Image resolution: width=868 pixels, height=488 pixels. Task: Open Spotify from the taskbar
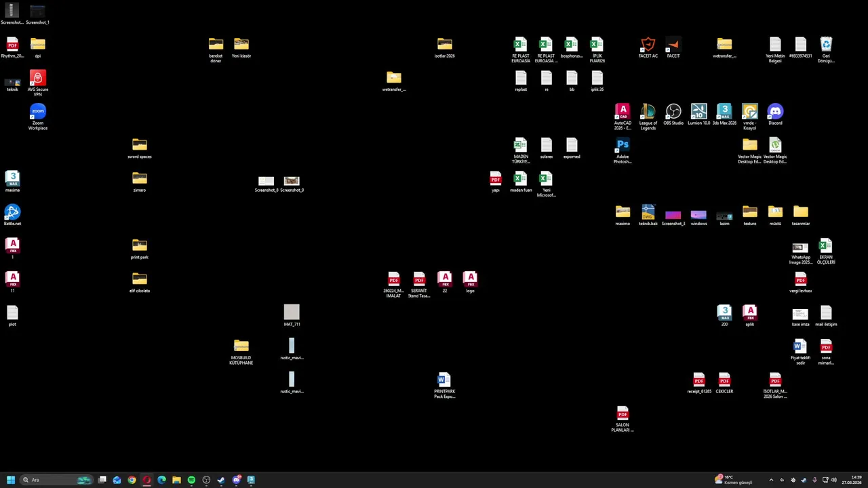coord(191,480)
